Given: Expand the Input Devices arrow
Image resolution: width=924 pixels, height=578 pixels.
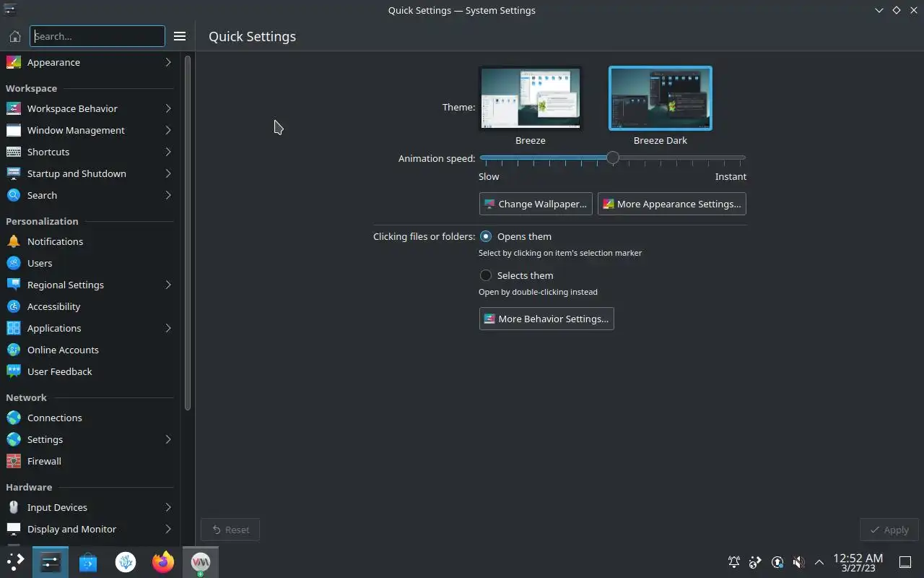Looking at the screenshot, I should 168,507.
